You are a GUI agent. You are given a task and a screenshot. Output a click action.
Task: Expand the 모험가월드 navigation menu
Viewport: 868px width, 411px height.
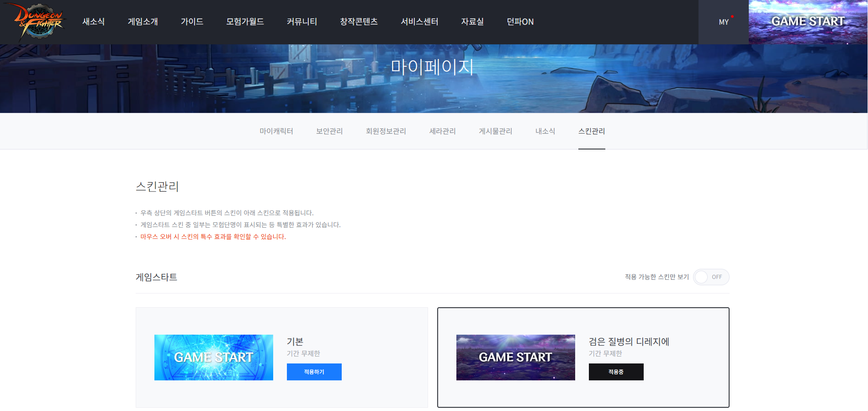point(245,21)
